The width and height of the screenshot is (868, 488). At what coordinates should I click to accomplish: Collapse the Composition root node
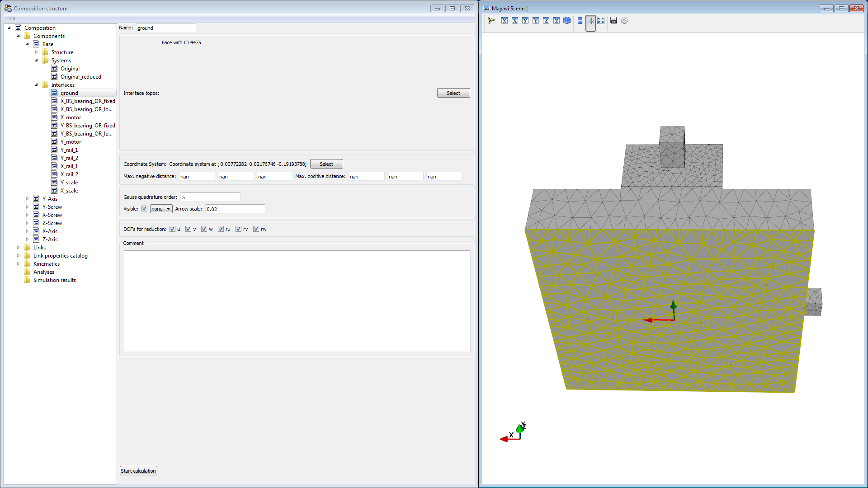9,28
